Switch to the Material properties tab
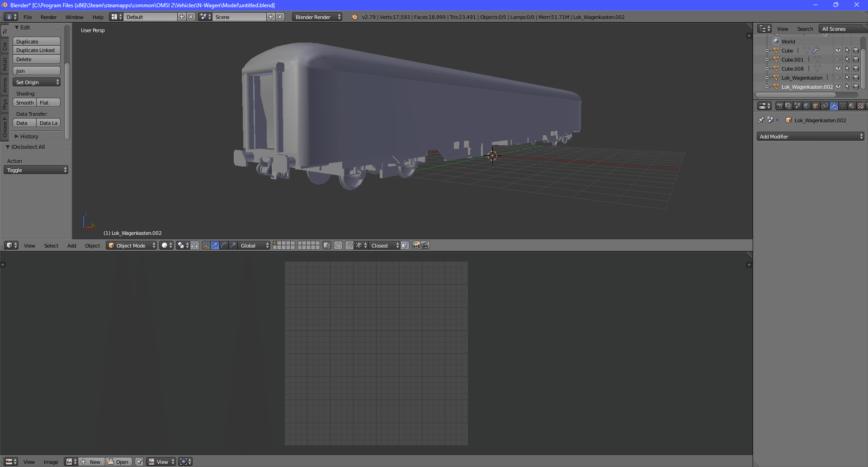This screenshot has width=868, height=467. (x=852, y=106)
